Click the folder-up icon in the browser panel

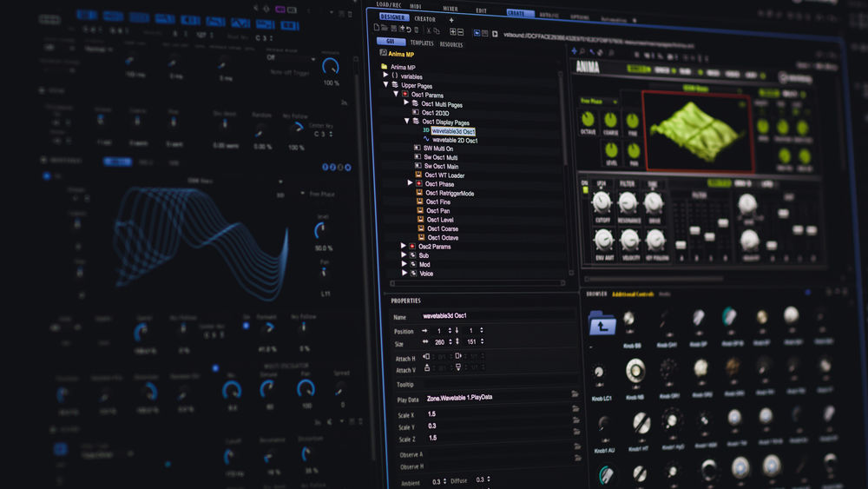pyautogui.click(x=602, y=324)
